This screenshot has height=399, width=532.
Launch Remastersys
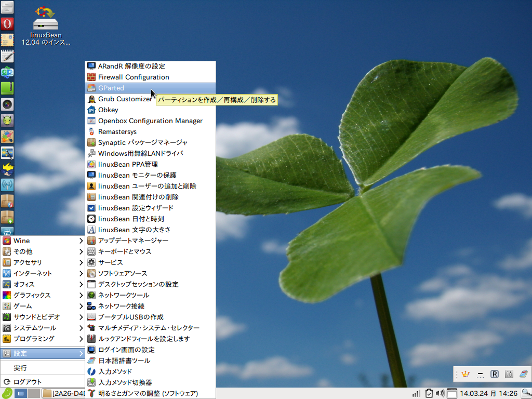(150, 131)
